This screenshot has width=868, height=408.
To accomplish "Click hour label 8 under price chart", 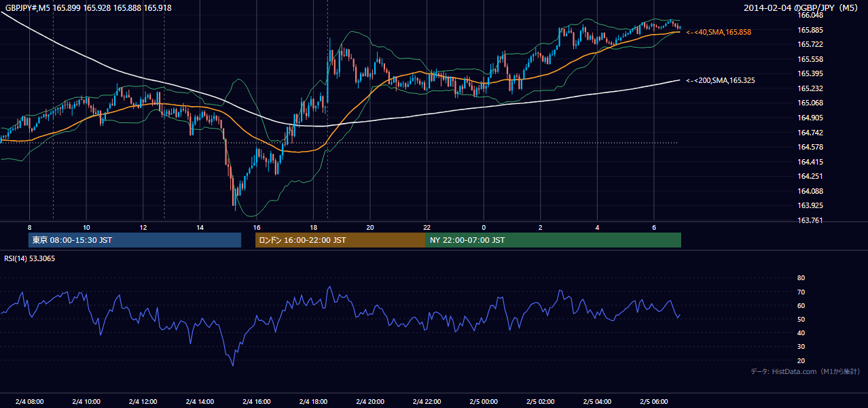I will pyautogui.click(x=29, y=226).
